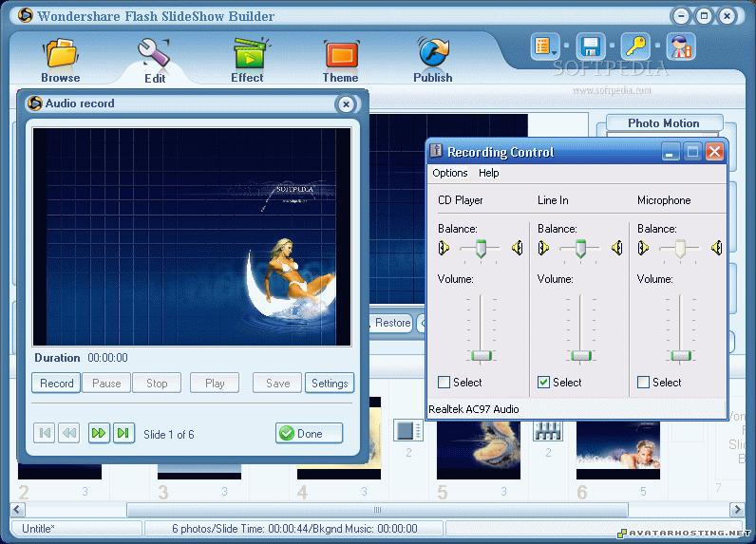
Task: Click Line In right speaker icon
Action: 617,248
